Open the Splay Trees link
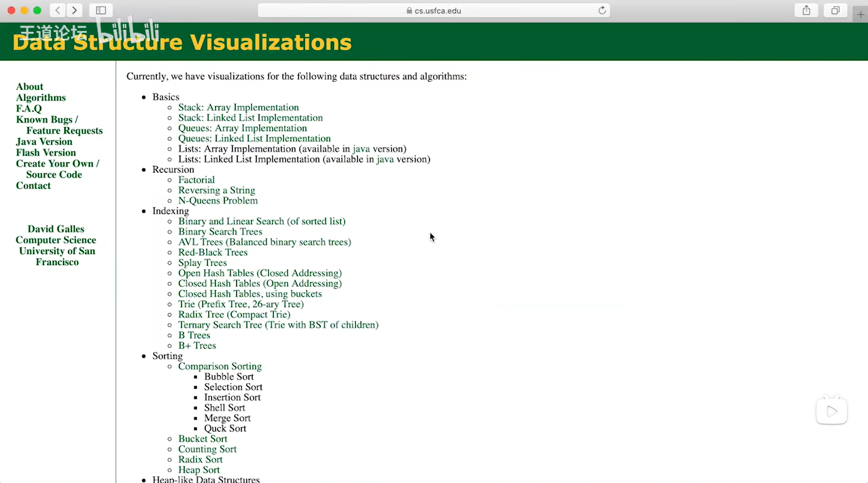The image size is (868, 483). click(x=203, y=263)
